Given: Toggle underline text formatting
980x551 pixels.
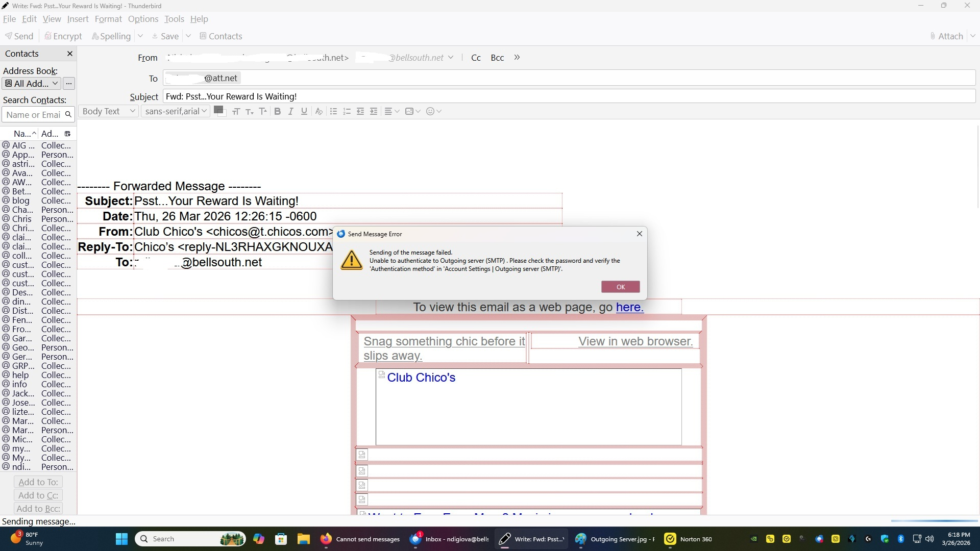Looking at the screenshot, I should [304, 111].
